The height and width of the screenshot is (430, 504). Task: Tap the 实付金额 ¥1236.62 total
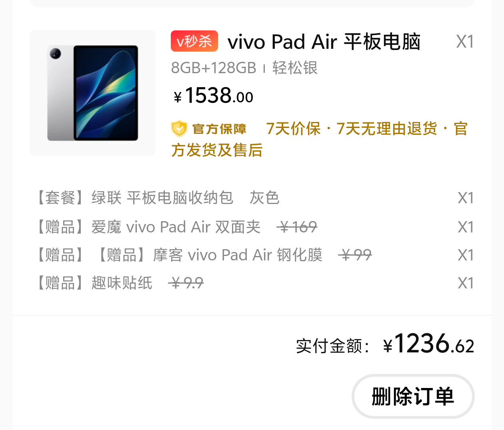(385, 345)
